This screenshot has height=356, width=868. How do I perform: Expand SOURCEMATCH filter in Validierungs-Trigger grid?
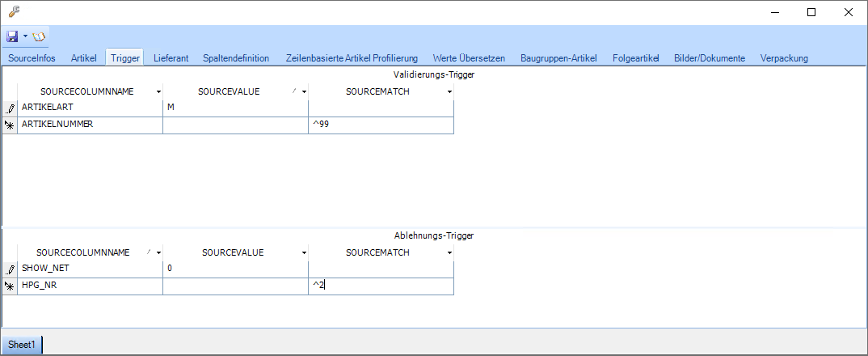pyautogui.click(x=449, y=92)
